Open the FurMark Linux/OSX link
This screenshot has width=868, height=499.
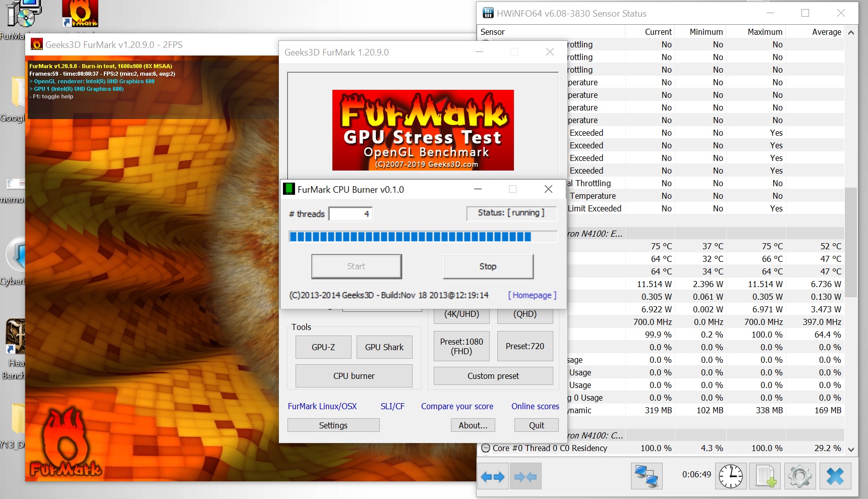(x=322, y=406)
